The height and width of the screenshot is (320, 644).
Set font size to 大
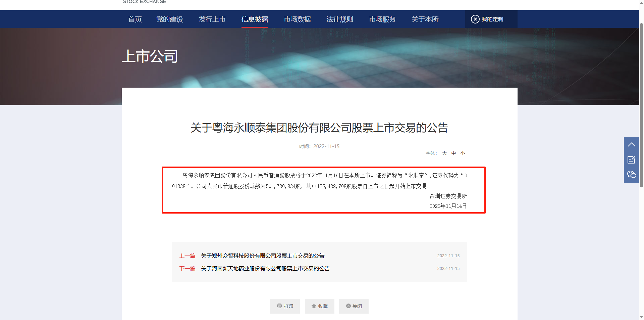[444, 153]
